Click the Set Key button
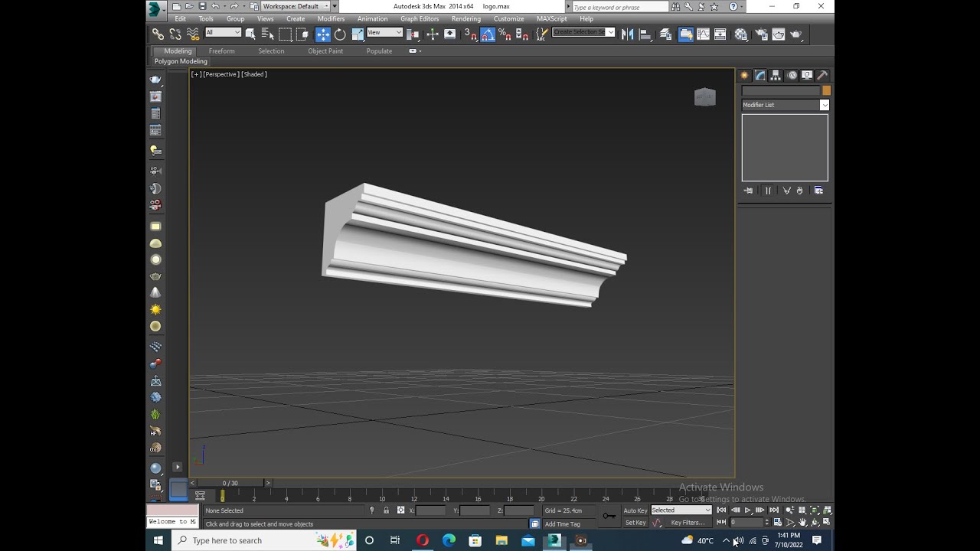This screenshot has height=551, width=980. click(x=635, y=523)
